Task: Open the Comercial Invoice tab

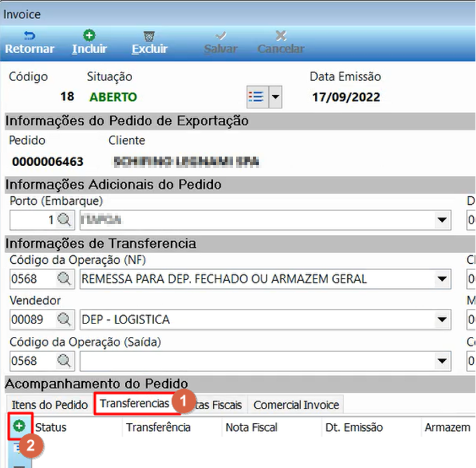Action: (x=296, y=405)
